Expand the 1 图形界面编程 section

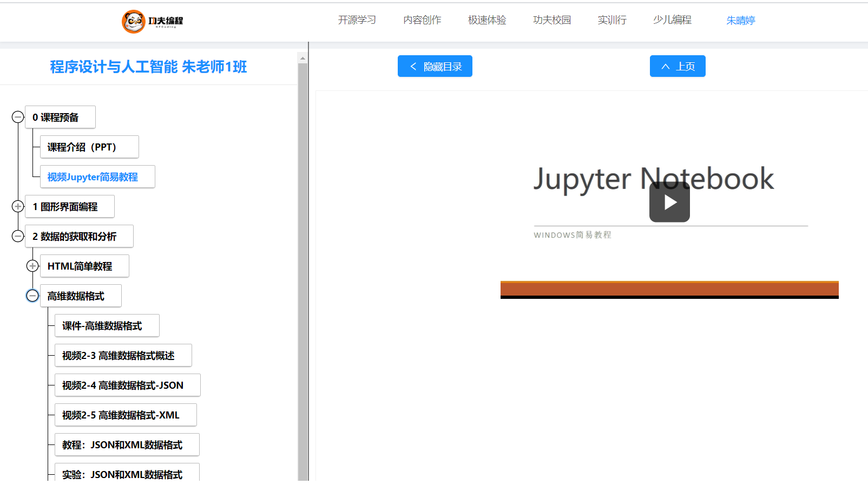18,206
